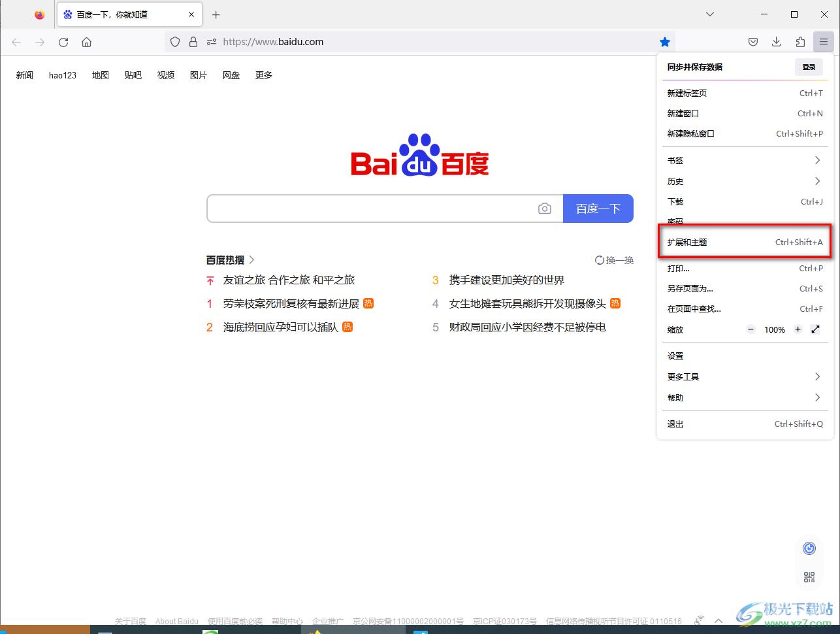This screenshot has height=634, width=840.
Task: Expand the 书签 bookmarks submenu
Action: 745,160
